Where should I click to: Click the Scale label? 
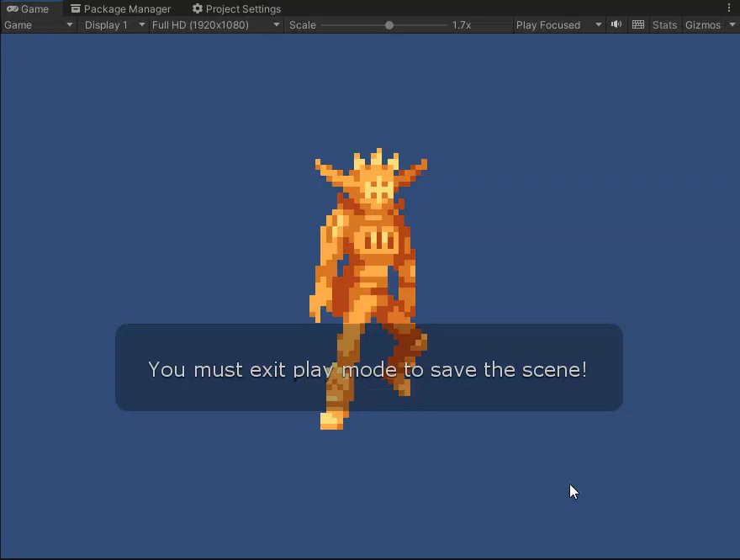click(x=303, y=25)
